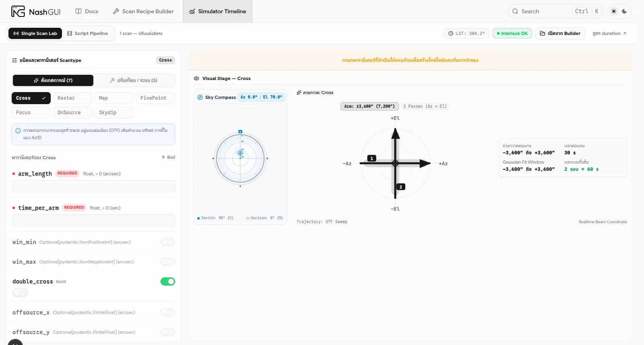The image size is (644, 345).
Task: Turn off the green double_cross toggle
Action: click(x=168, y=281)
